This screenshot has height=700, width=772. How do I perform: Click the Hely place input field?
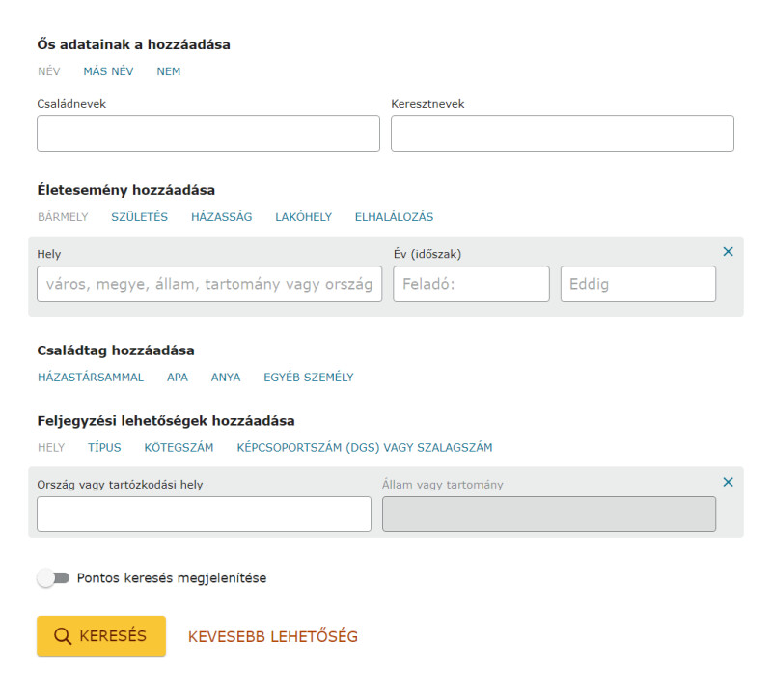[209, 284]
